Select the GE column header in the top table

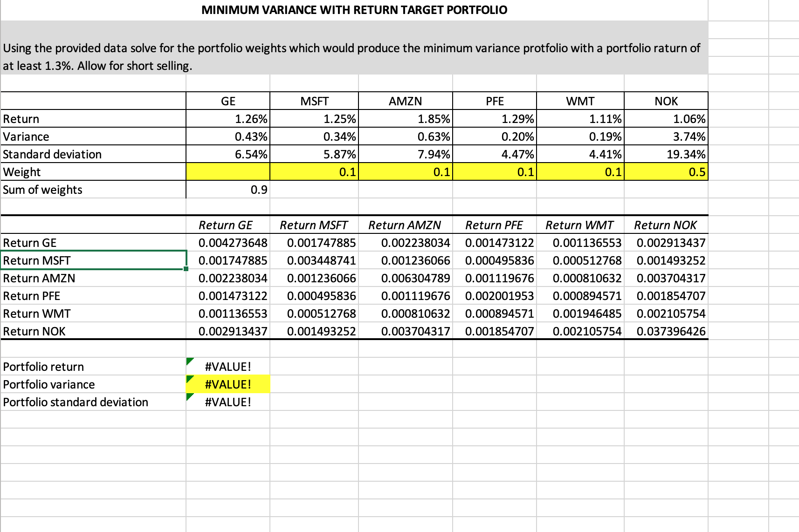(228, 101)
